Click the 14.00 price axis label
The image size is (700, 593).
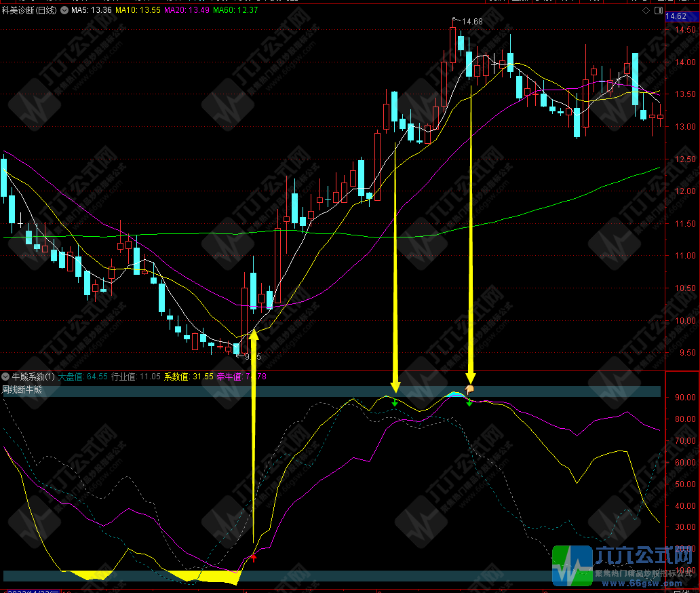tap(685, 62)
